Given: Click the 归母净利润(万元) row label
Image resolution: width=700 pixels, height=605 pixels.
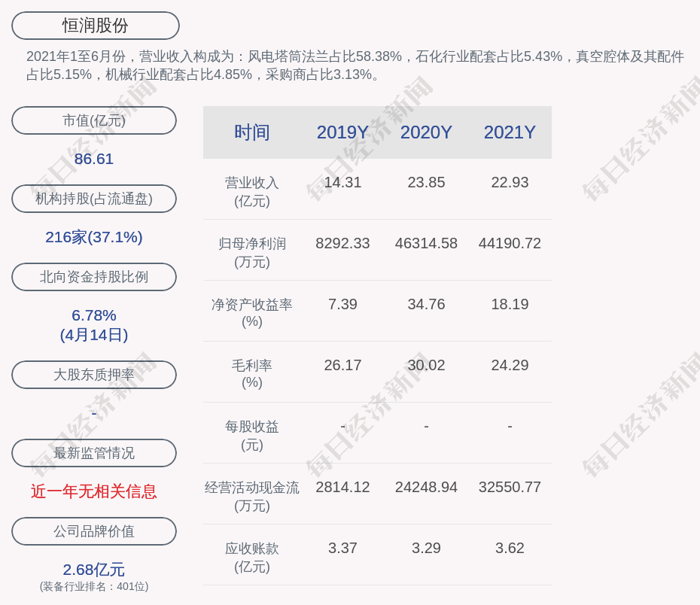Looking at the screenshot, I should click(252, 253).
